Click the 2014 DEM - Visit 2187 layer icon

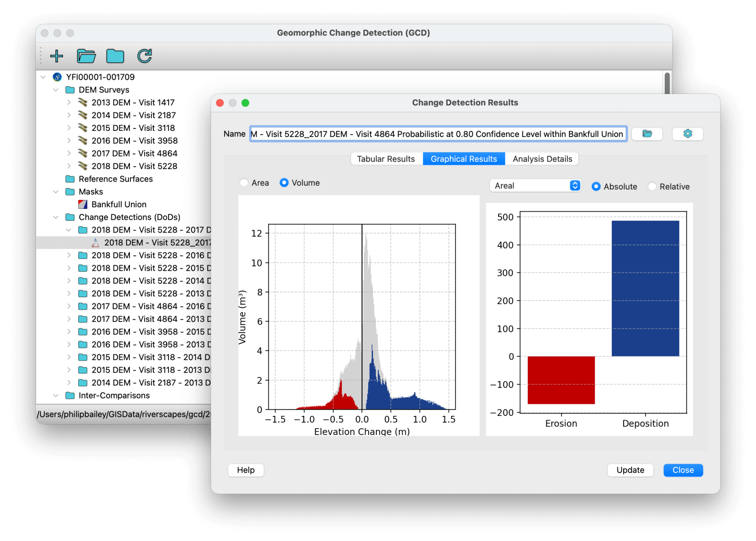coord(83,115)
